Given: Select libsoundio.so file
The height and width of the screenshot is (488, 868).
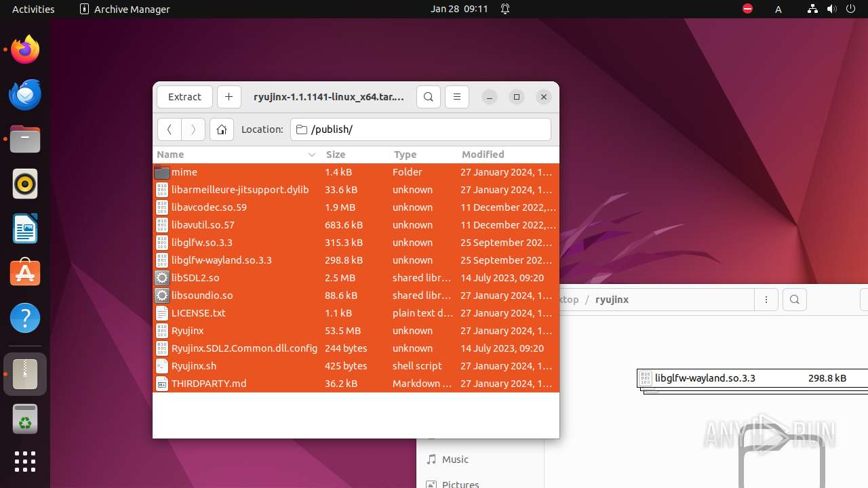Looking at the screenshot, I should pyautogui.click(x=356, y=296).
